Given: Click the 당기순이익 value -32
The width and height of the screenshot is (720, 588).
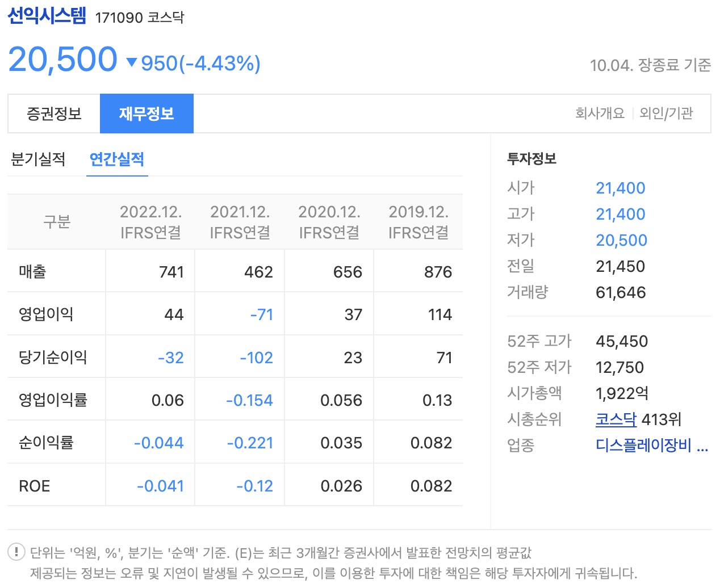Looking at the screenshot, I should [171, 358].
